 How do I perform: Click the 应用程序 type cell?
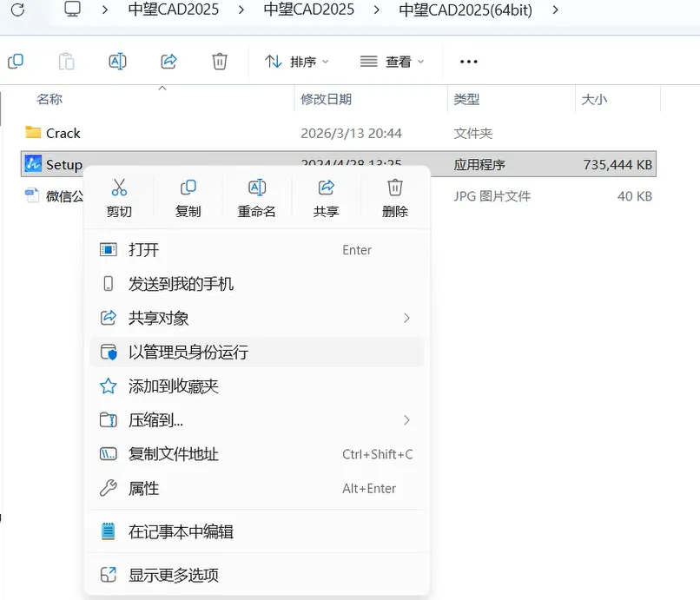[479, 165]
